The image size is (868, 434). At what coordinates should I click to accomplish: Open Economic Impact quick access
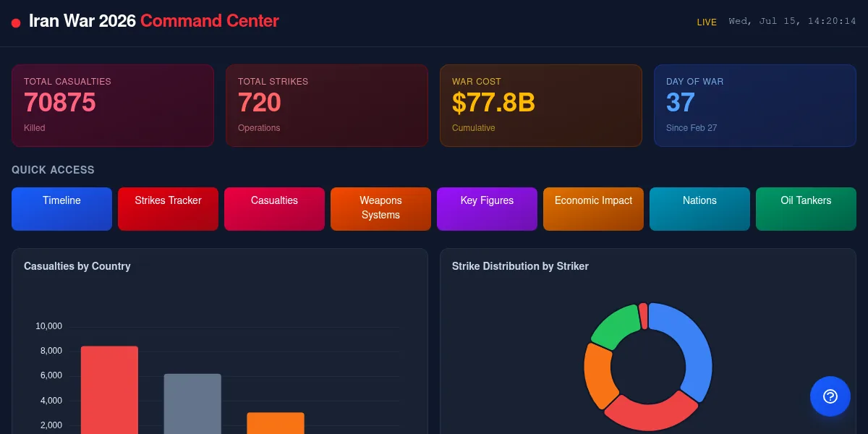point(593,209)
